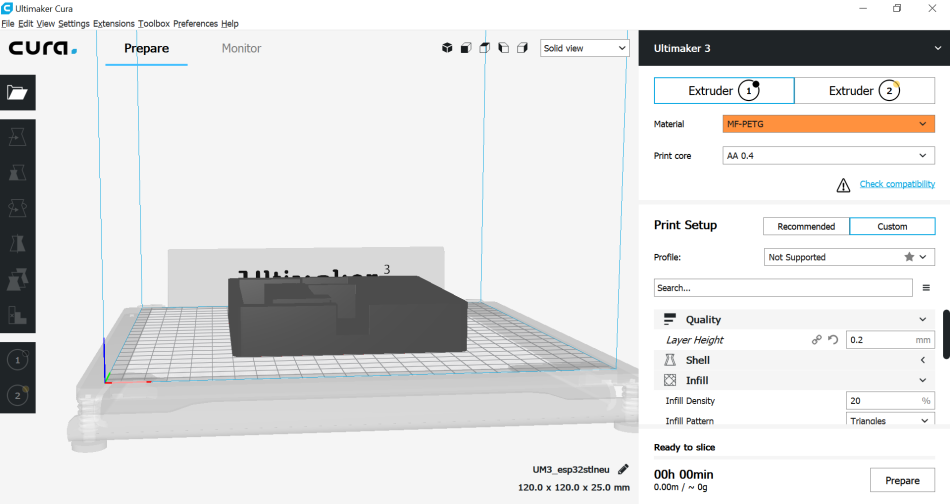Click the pencil icon to rename job
Screen dimensions: 950x504
pos(623,469)
